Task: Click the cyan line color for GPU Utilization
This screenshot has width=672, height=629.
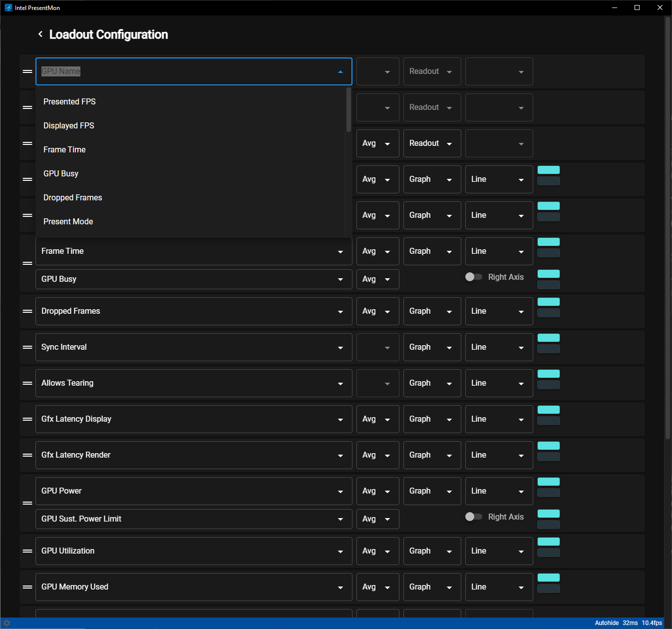Action: (x=549, y=542)
